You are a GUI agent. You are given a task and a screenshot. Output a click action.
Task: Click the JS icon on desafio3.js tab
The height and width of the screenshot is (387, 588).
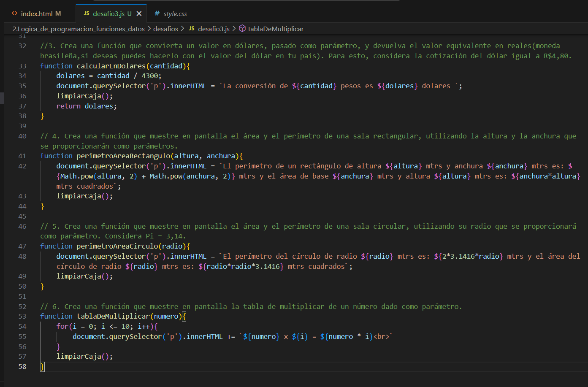(x=87, y=14)
